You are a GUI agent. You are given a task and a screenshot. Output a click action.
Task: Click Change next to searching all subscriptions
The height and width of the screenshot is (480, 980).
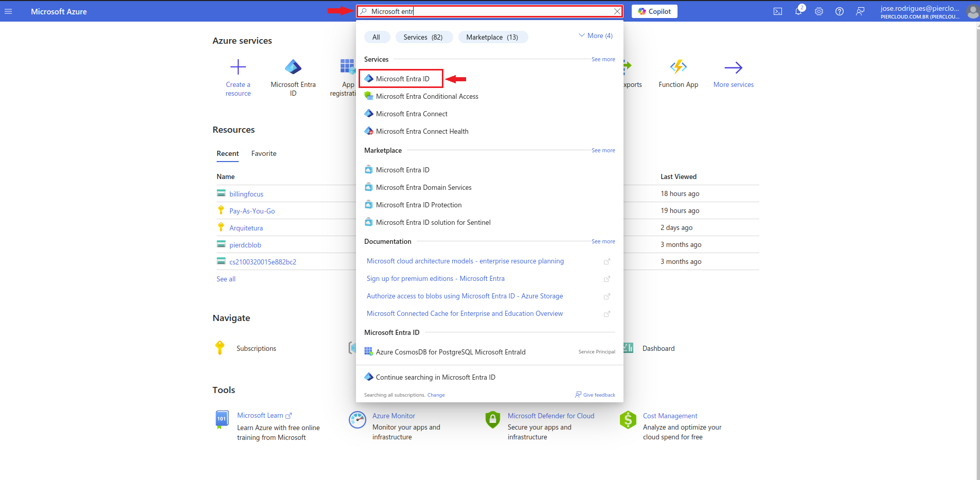436,395
